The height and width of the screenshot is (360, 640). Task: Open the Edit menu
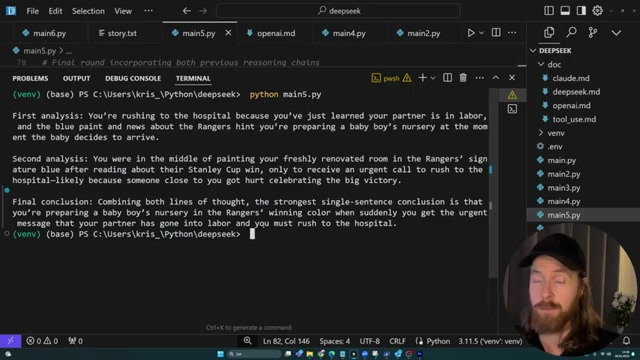[x=55, y=11]
